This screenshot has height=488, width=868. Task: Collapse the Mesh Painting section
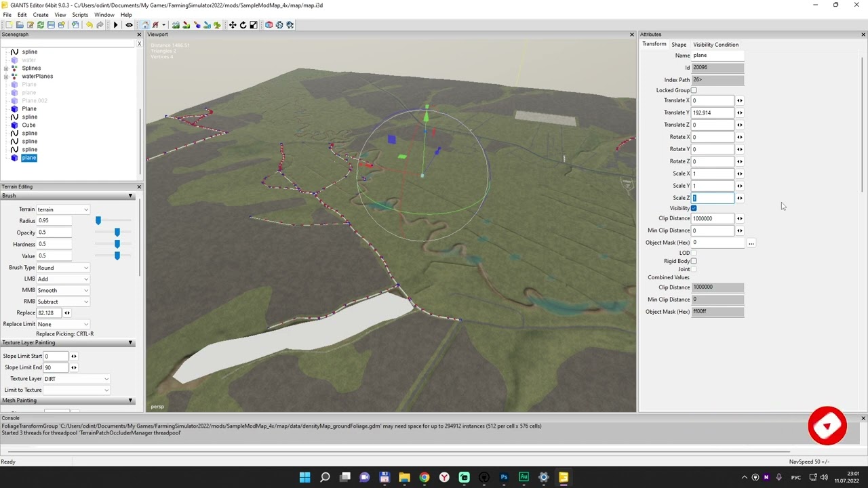[130, 401]
